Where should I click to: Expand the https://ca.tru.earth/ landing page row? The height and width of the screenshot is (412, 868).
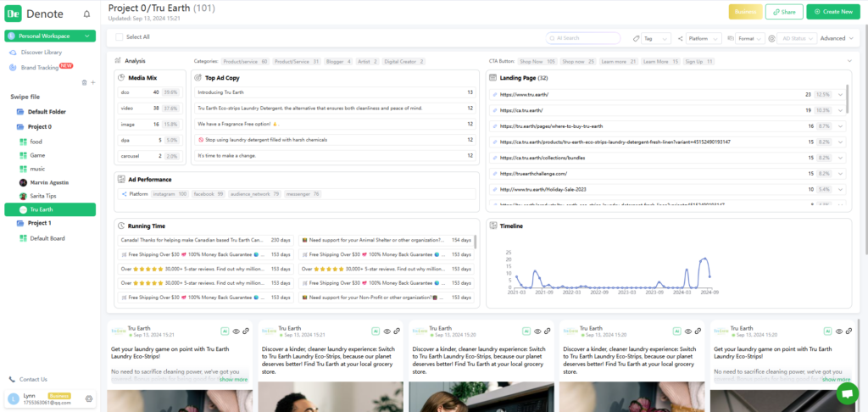840,111
